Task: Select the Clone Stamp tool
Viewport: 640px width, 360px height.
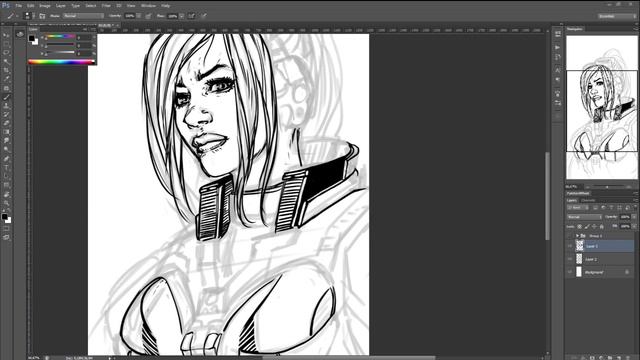Action: [6, 105]
